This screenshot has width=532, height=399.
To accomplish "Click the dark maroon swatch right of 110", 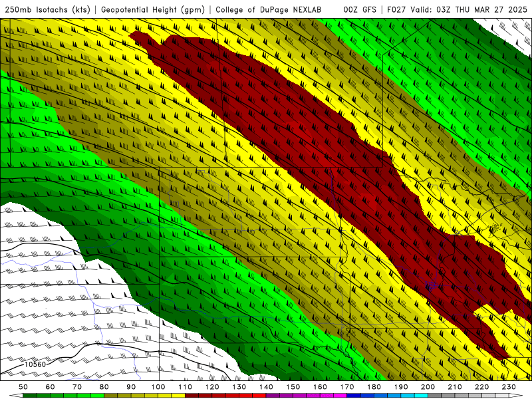I will [192, 396].
